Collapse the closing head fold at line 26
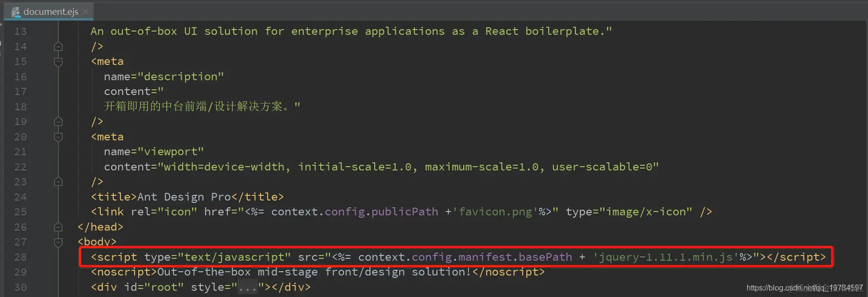The width and height of the screenshot is (868, 297). coord(58,227)
